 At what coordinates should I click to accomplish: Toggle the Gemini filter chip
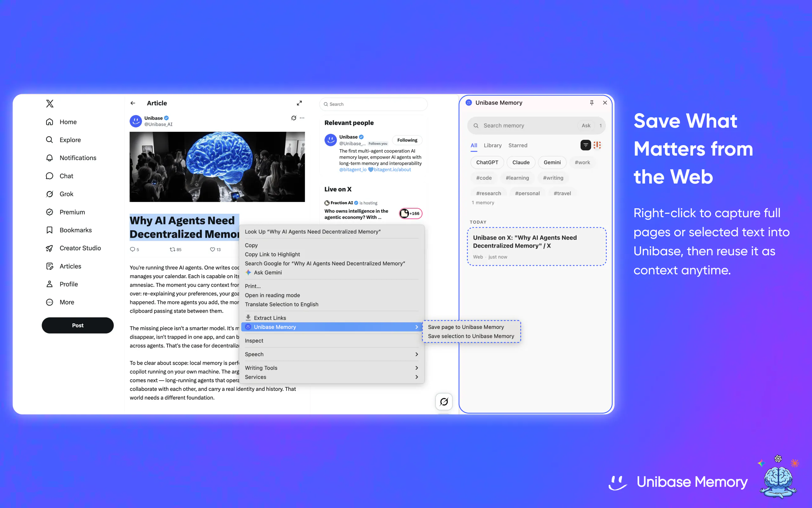(x=552, y=162)
